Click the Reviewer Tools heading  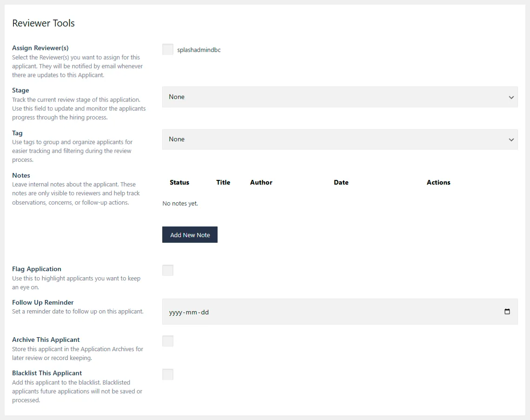coord(43,23)
